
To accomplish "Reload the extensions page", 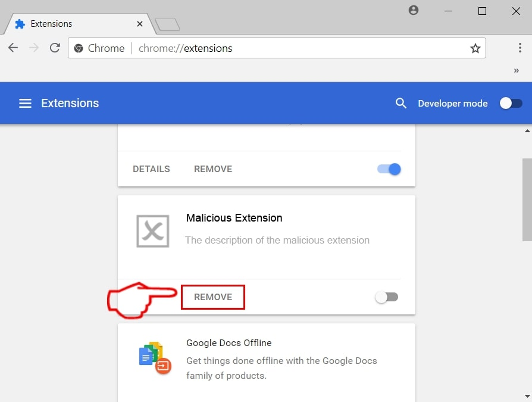I will coord(55,48).
